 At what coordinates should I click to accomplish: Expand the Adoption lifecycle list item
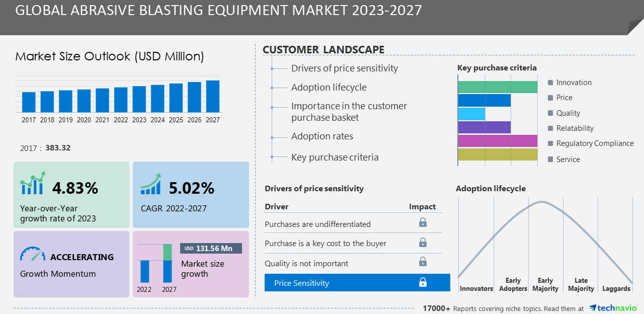coord(329,88)
